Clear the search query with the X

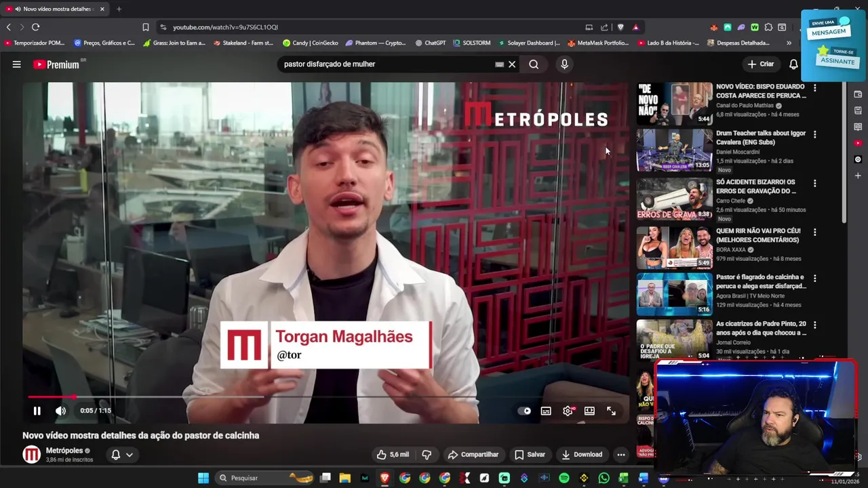click(x=512, y=64)
